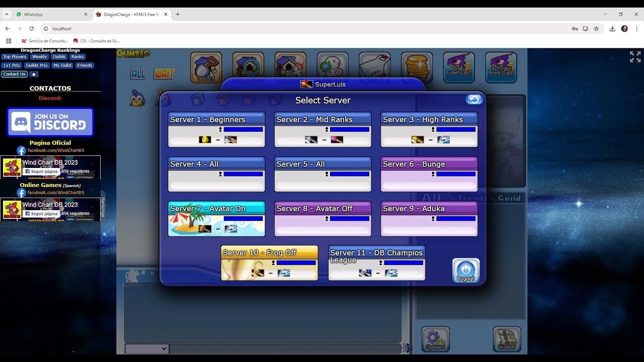This screenshot has width=644, height=362.
Task: Toggle the vertical Rankings sidebar tab
Action: click(103, 207)
